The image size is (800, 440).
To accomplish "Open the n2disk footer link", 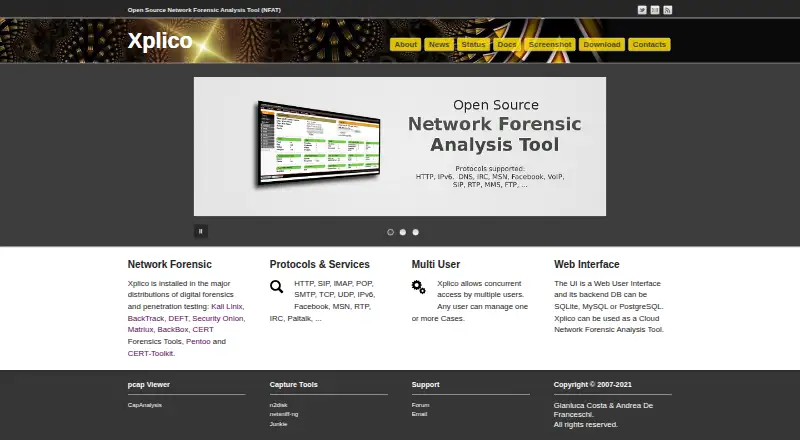I will tap(279, 405).
